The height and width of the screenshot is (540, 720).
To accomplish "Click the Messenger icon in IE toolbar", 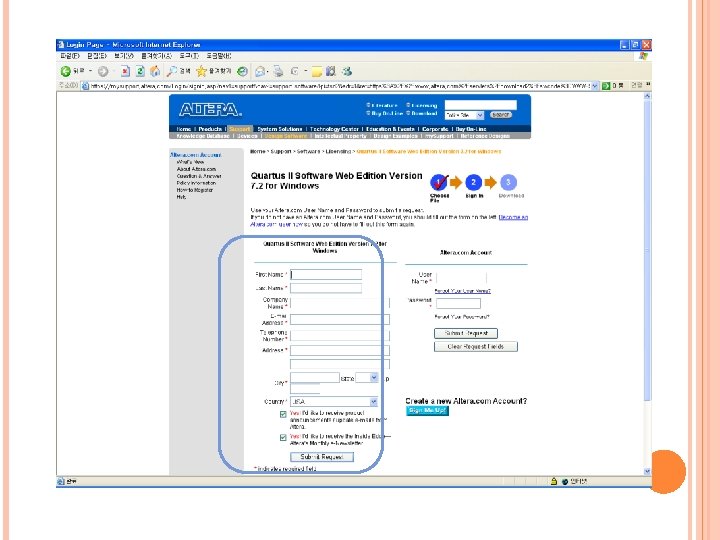I will 347,71.
